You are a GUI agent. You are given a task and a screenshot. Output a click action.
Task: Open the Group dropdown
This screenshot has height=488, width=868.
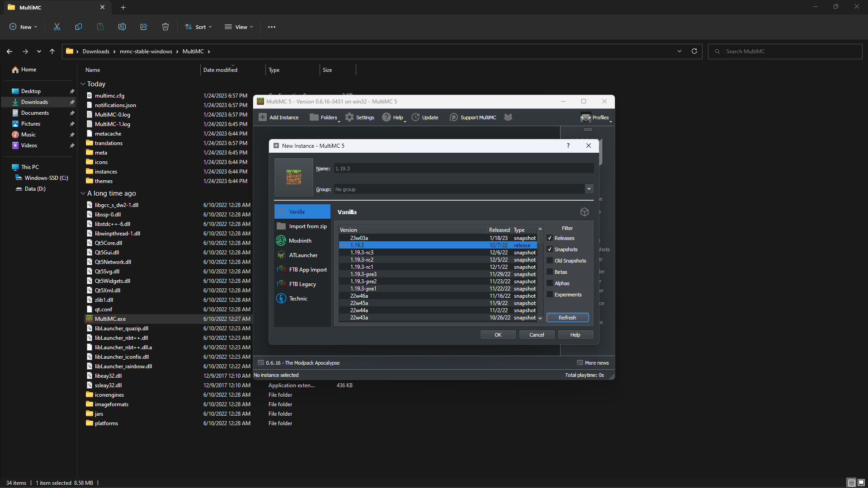589,189
